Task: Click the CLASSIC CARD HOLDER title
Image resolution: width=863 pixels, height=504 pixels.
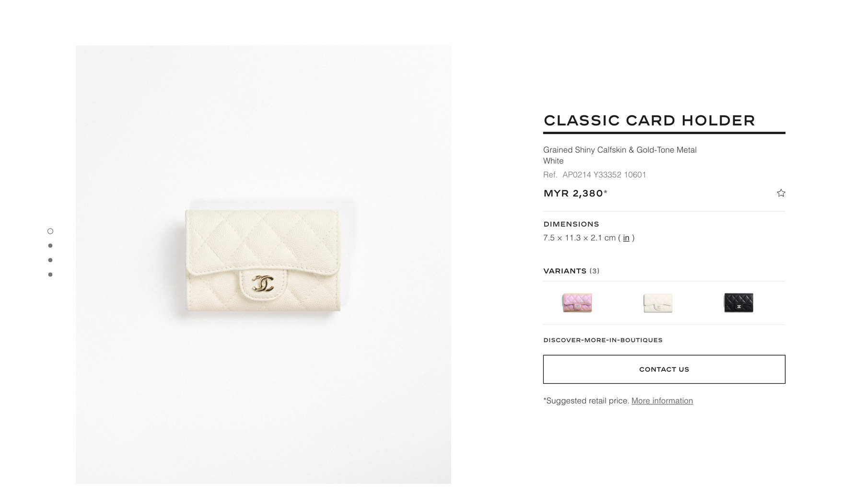Action: (x=649, y=120)
